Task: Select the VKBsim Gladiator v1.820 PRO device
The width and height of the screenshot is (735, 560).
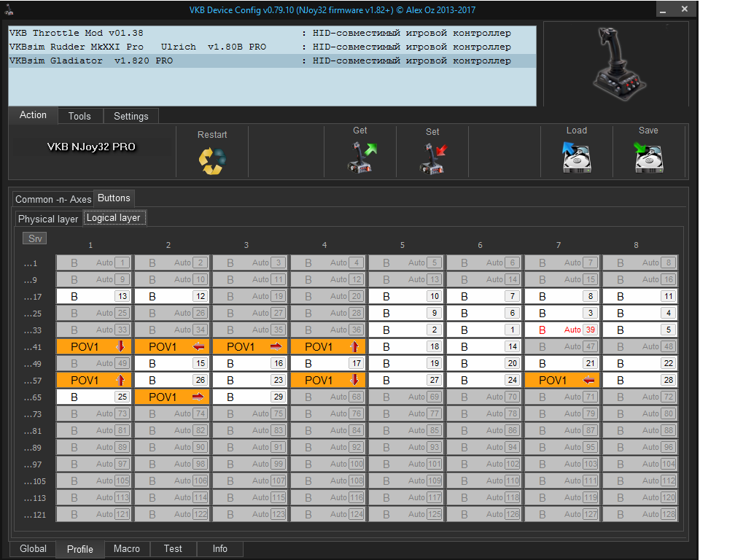Action: pos(273,61)
